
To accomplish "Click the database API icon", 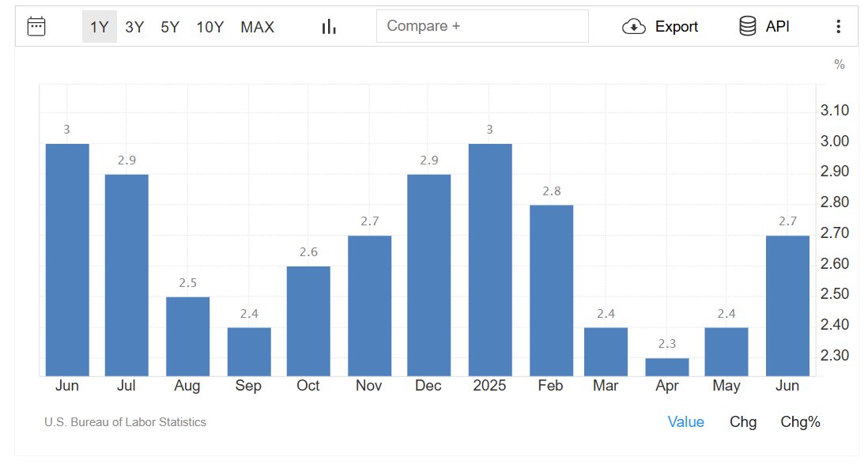I will (747, 26).
